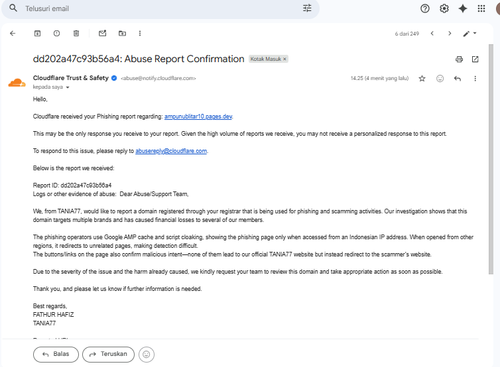Remove the Kotak Masuk label
Image resolution: width=500 pixels, height=367 pixels.
(285, 59)
